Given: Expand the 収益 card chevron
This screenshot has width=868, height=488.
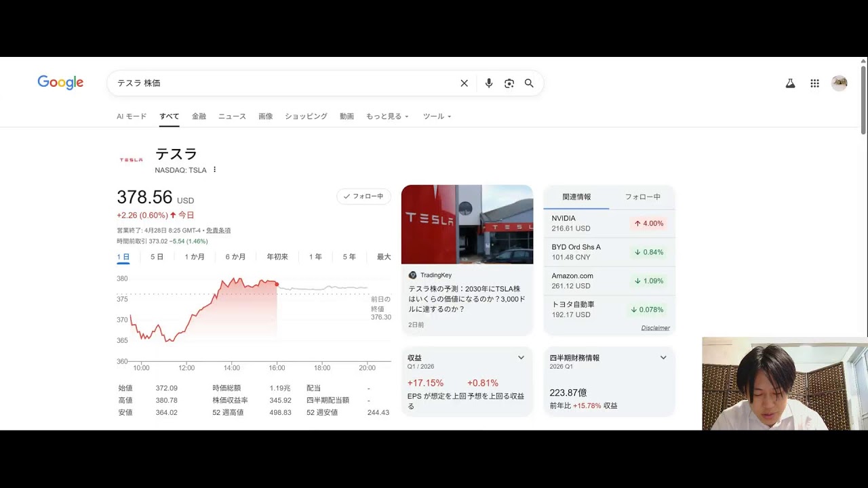Looking at the screenshot, I should pos(521,358).
